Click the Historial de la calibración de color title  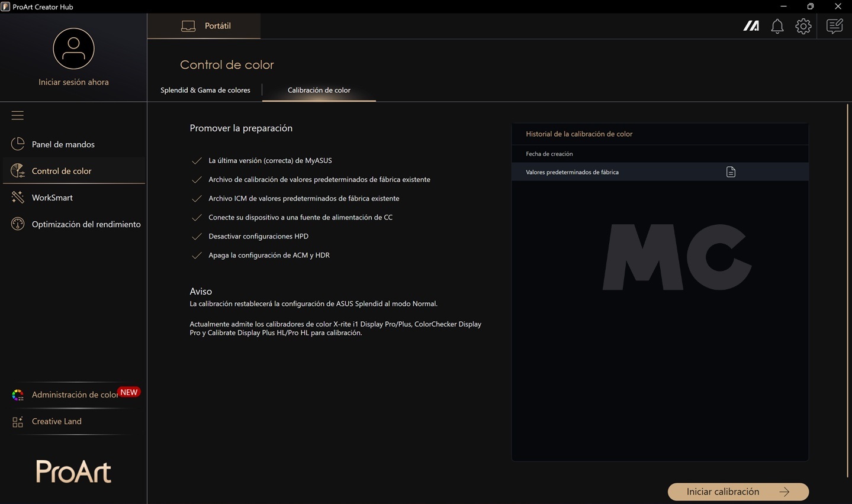pyautogui.click(x=579, y=134)
